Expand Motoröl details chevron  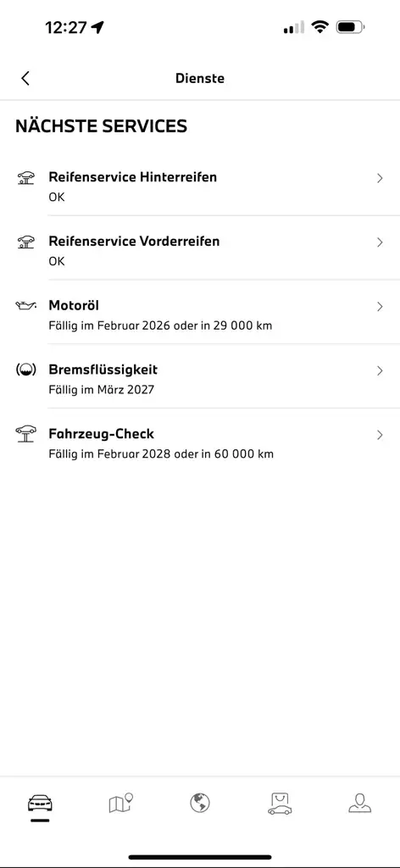click(x=380, y=307)
